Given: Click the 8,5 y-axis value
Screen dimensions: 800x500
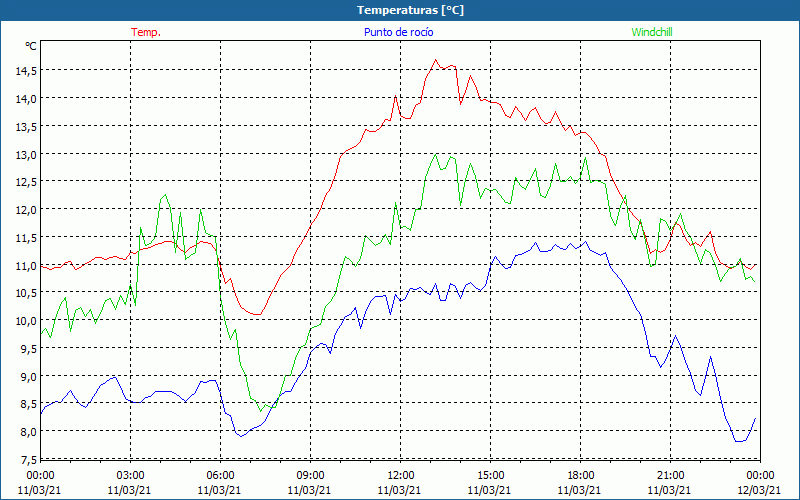Looking at the screenshot, I should coord(28,405).
